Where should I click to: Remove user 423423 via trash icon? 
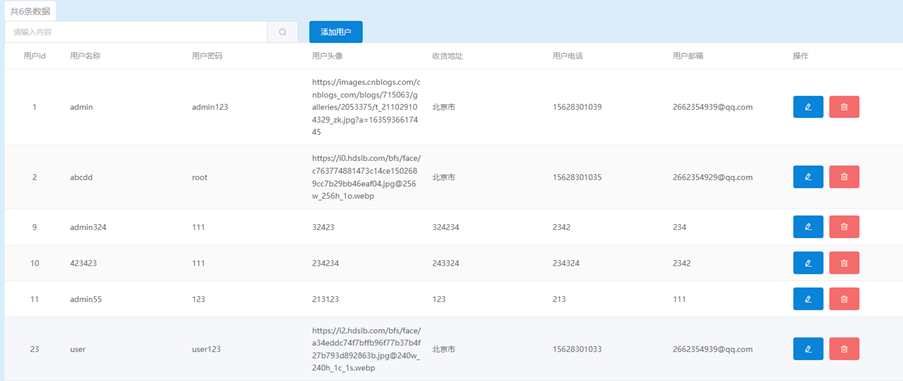tap(844, 263)
